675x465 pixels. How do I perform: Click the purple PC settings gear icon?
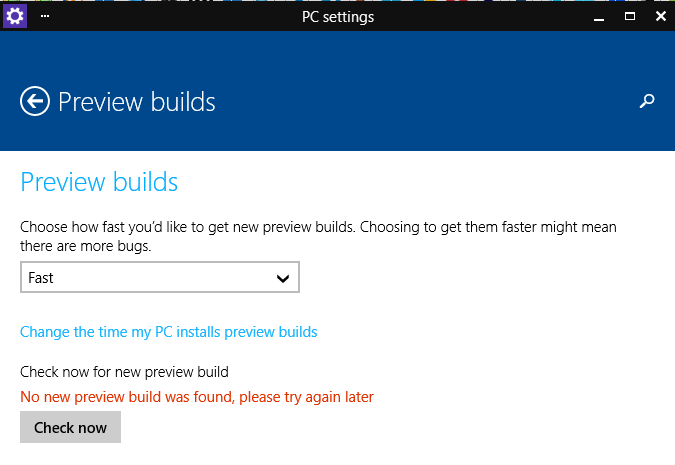point(15,16)
